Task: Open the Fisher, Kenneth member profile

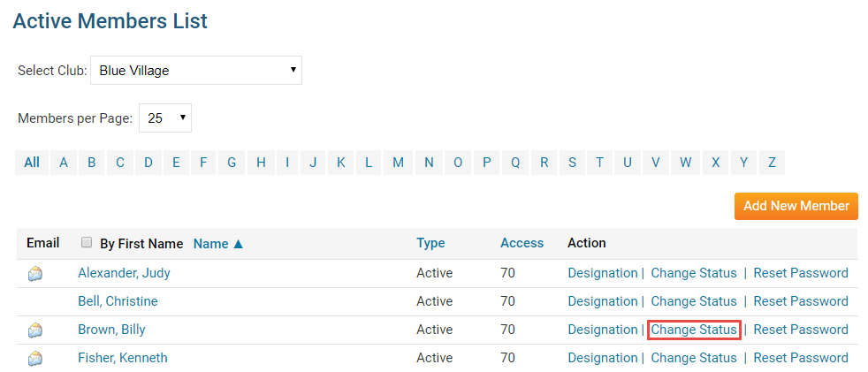Action: pos(122,358)
